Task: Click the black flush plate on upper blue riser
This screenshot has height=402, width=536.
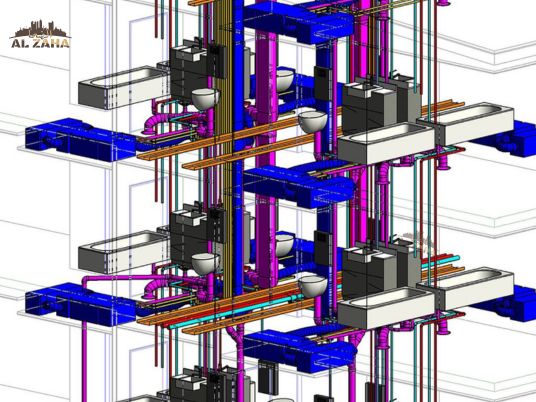Action: (x=321, y=73)
